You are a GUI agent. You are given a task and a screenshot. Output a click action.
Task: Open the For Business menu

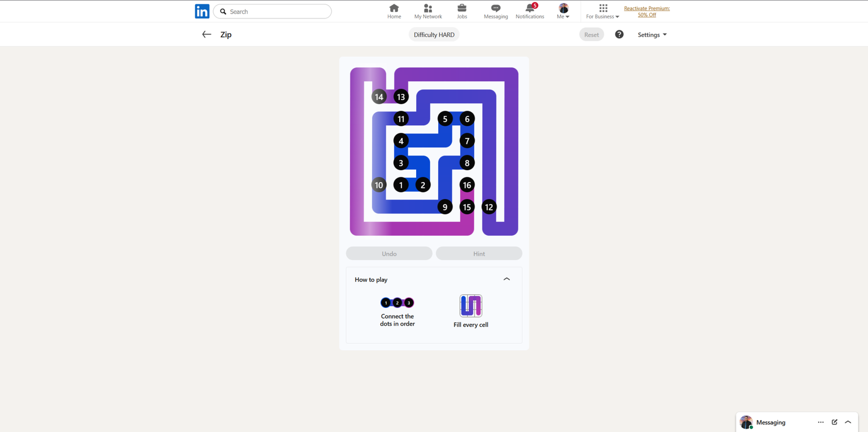pos(602,11)
